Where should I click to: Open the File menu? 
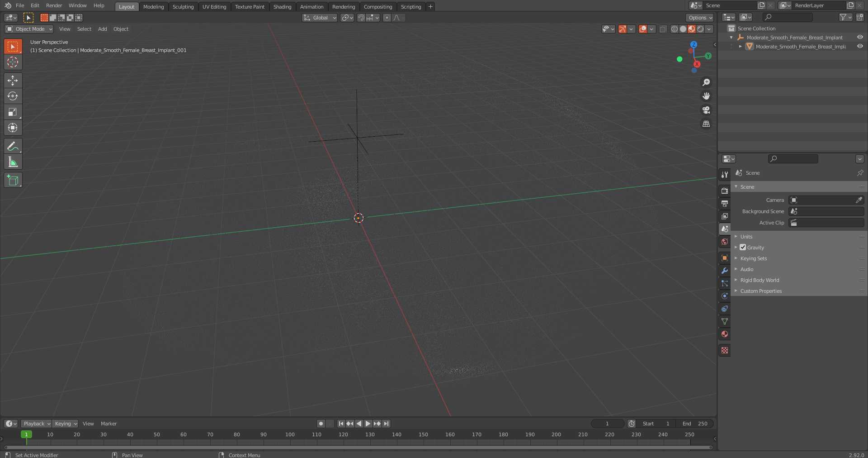coord(20,5)
